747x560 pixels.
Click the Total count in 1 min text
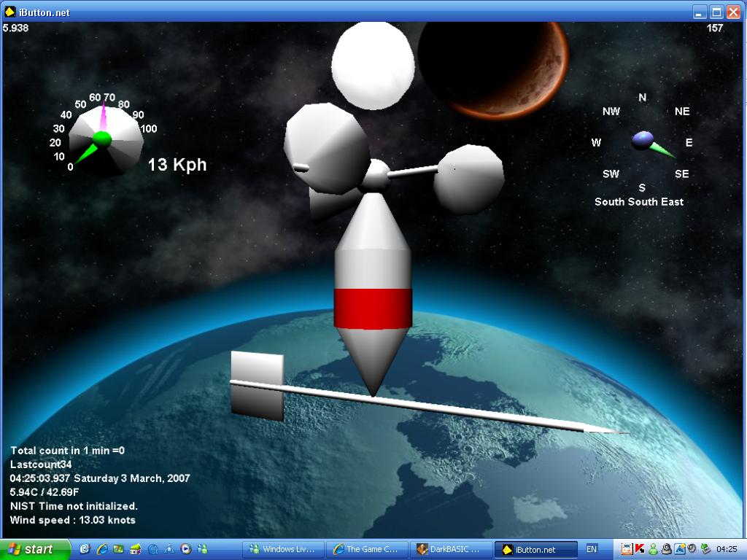pos(67,451)
